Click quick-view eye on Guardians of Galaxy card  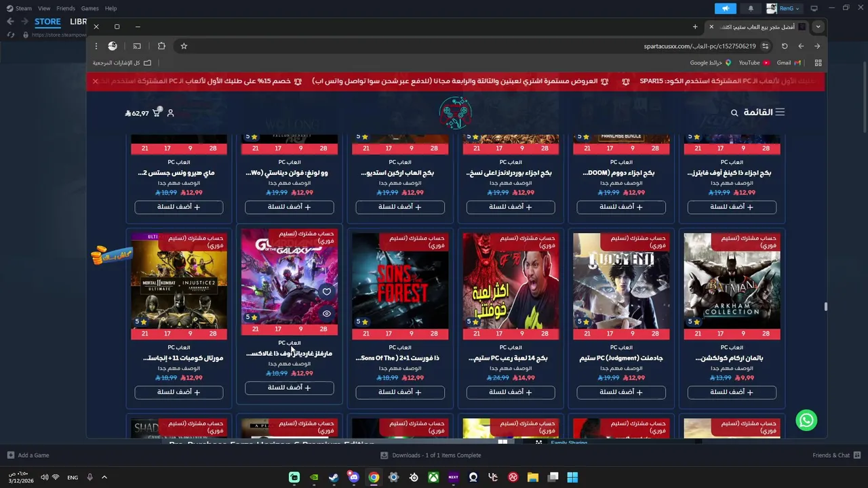pos(326,314)
